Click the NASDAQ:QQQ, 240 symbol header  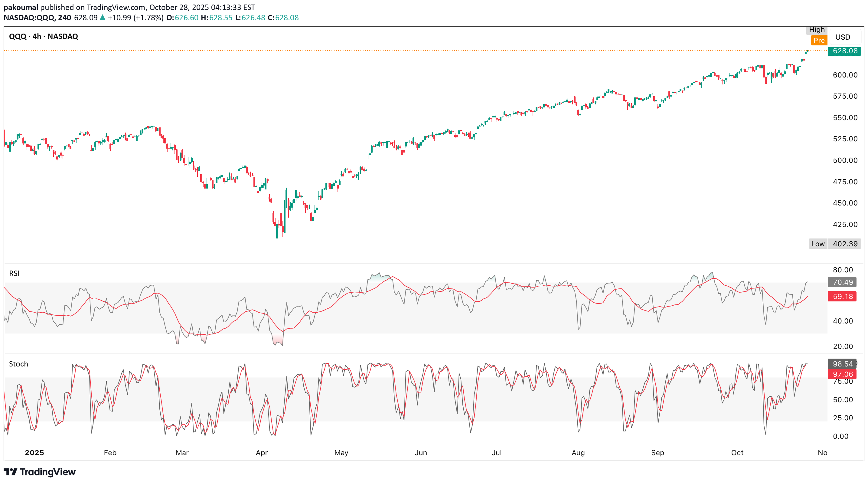37,18
